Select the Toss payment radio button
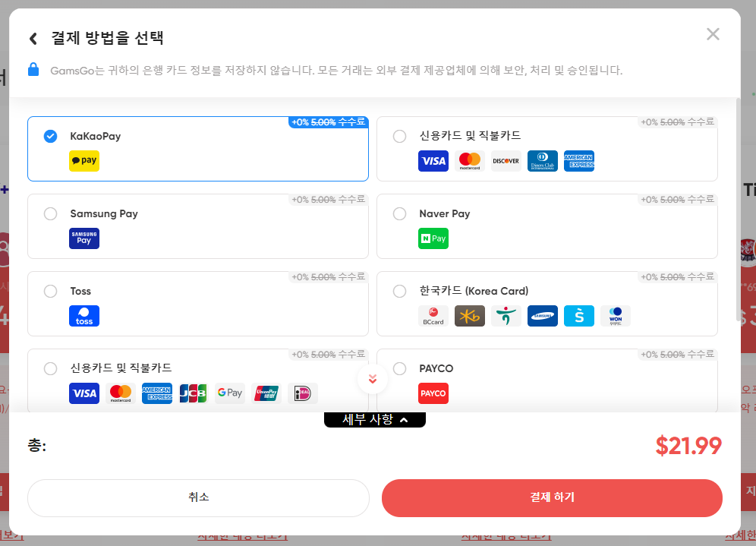Screen dimensions: 756x546 (50, 291)
